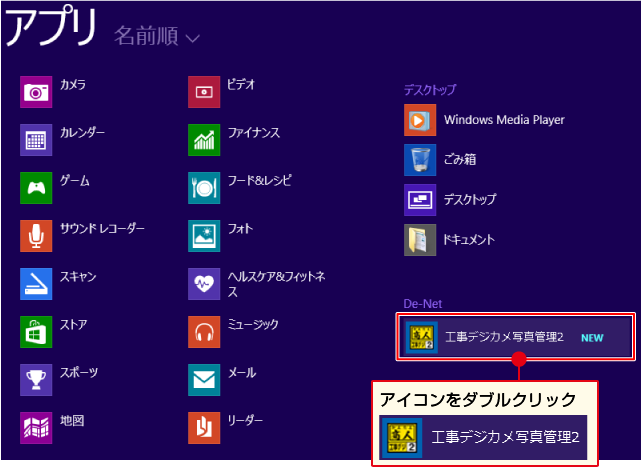Click the ストア text label
The height and width of the screenshot is (467, 641).
[x=74, y=325]
